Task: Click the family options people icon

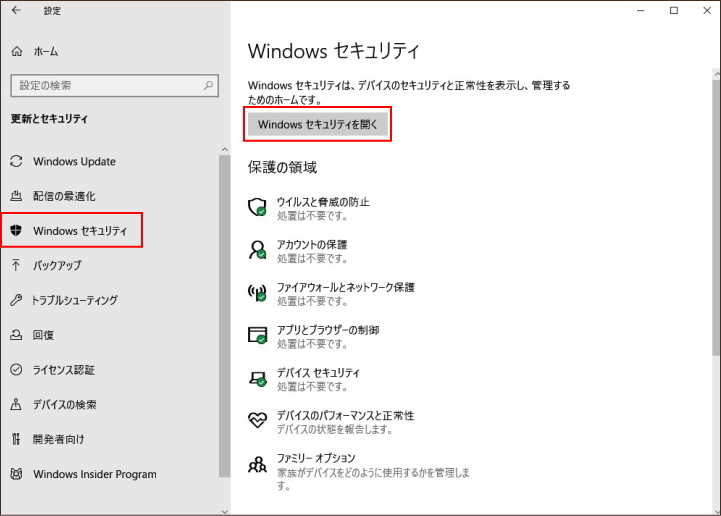Action: tap(258, 464)
